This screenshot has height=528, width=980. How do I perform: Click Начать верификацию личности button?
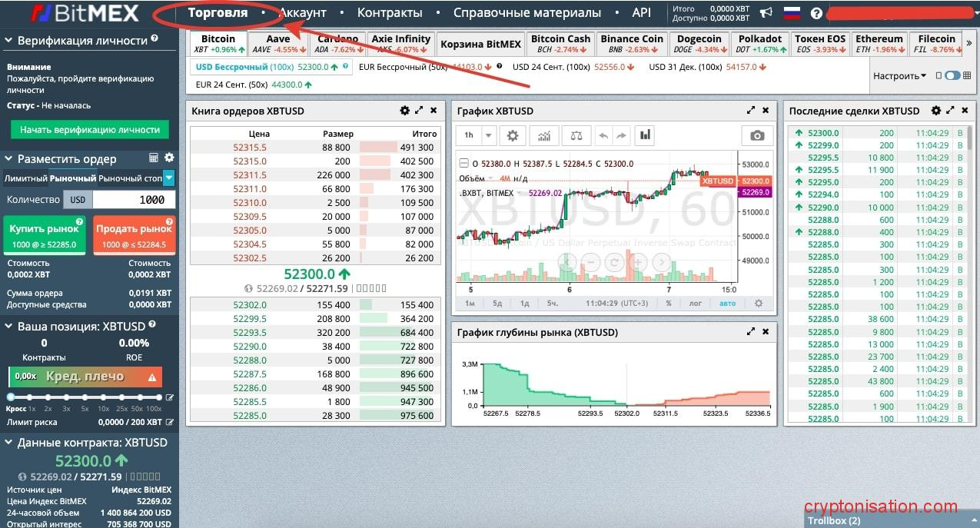point(90,130)
